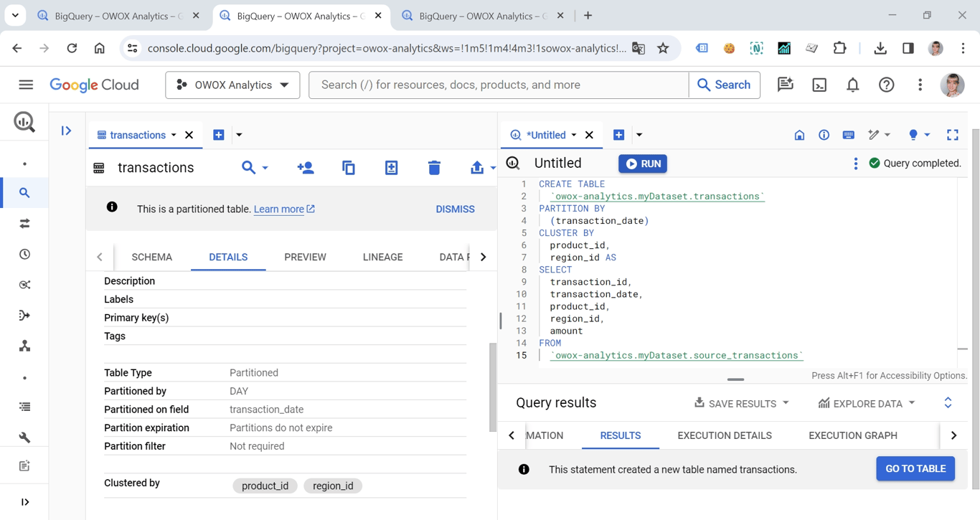The width and height of the screenshot is (980, 520).
Task: Switch to EXECUTION DETAILS tab
Action: (x=725, y=435)
